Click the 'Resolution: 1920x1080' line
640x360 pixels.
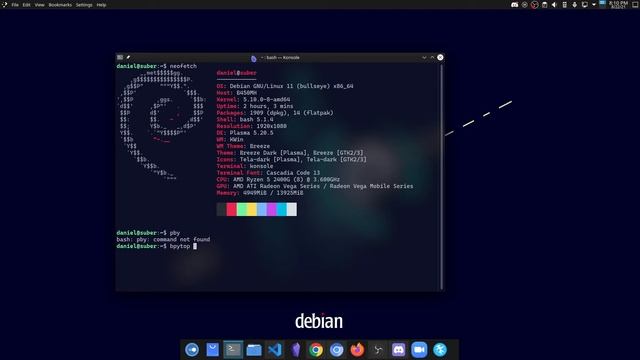251,126
